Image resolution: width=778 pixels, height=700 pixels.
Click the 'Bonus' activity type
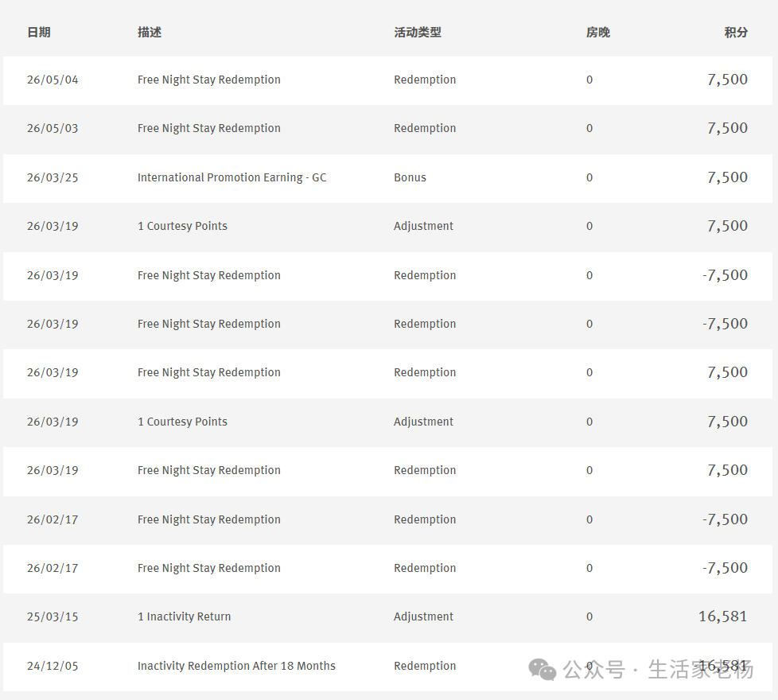[410, 177]
